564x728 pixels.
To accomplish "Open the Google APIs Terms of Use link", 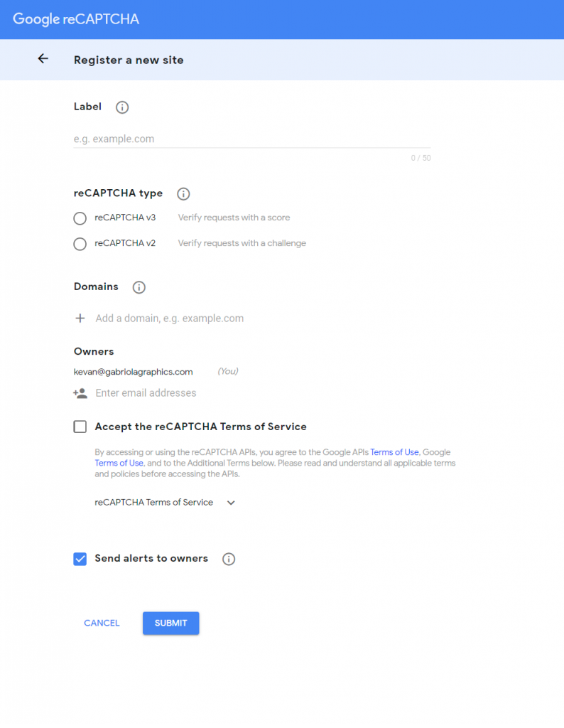I will (x=394, y=451).
